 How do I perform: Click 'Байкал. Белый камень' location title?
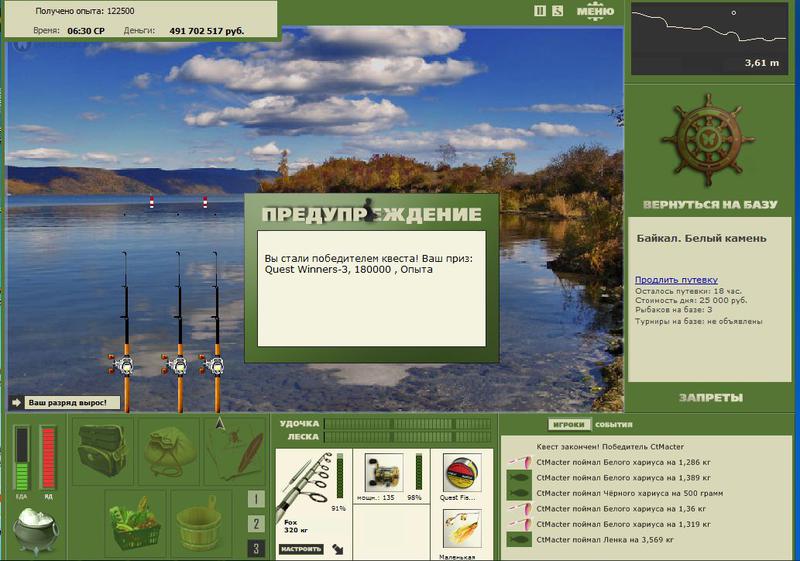click(702, 238)
